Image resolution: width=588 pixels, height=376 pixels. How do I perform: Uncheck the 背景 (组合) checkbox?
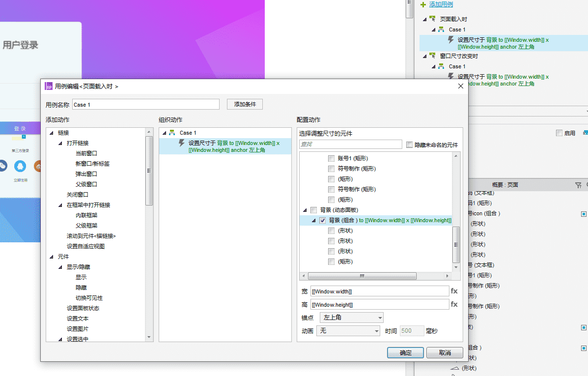pos(323,220)
